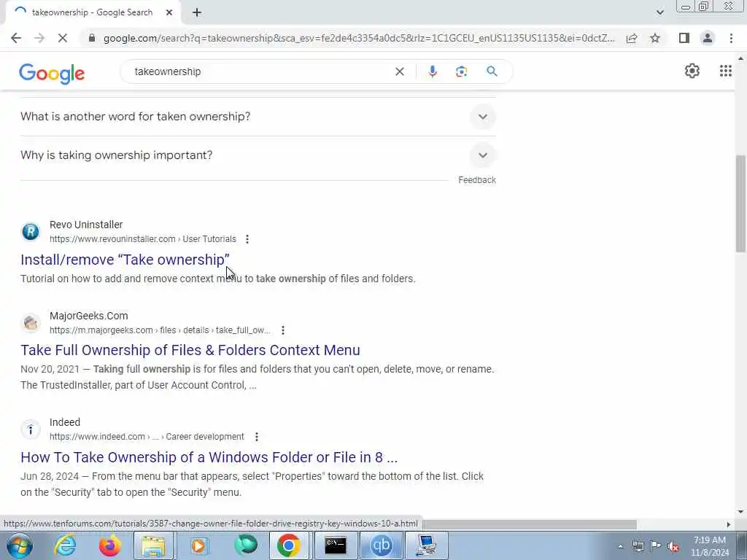Click the forward navigation arrow

pyautogui.click(x=39, y=38)
